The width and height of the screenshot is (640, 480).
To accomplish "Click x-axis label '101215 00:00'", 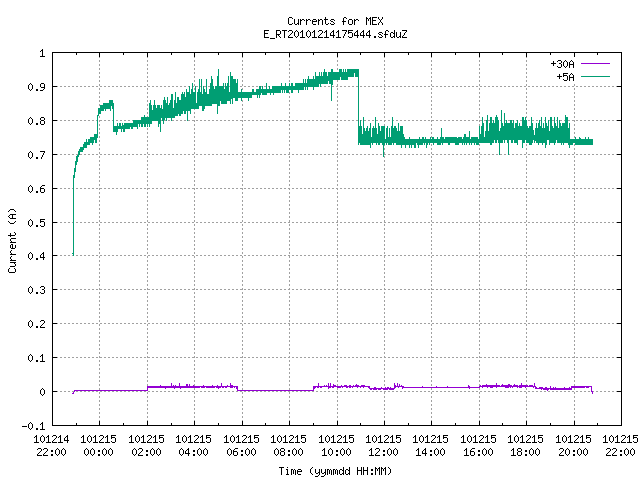I will [x=98, y=446].
